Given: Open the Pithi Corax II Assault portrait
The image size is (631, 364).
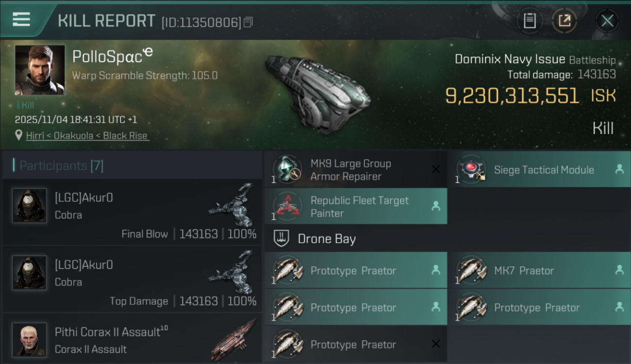Looking at the screenshot, I should 30,339.
